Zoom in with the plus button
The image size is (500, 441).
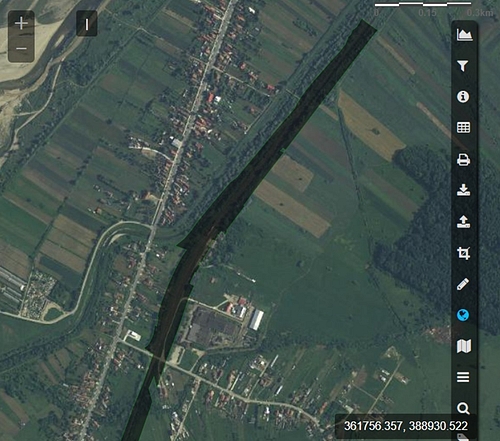[21, 23]
